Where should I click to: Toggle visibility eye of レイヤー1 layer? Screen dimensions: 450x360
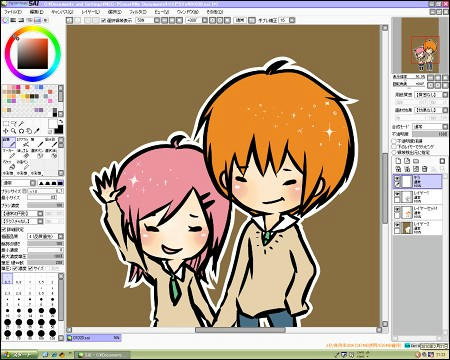pyautogui.click(x=397, y=194)
